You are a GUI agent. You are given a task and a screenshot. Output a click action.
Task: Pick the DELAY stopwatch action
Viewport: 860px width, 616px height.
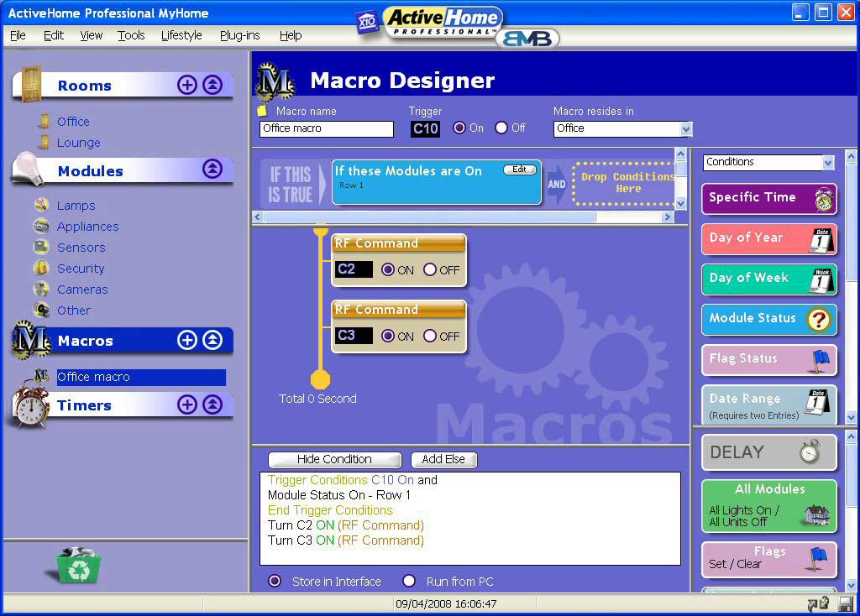coord(768,452)
